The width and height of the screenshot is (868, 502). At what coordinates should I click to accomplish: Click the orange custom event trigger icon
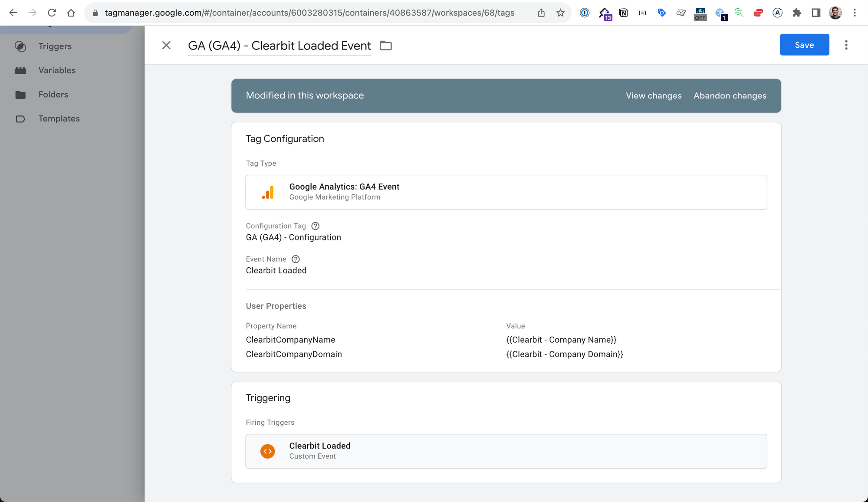point(268,451)
